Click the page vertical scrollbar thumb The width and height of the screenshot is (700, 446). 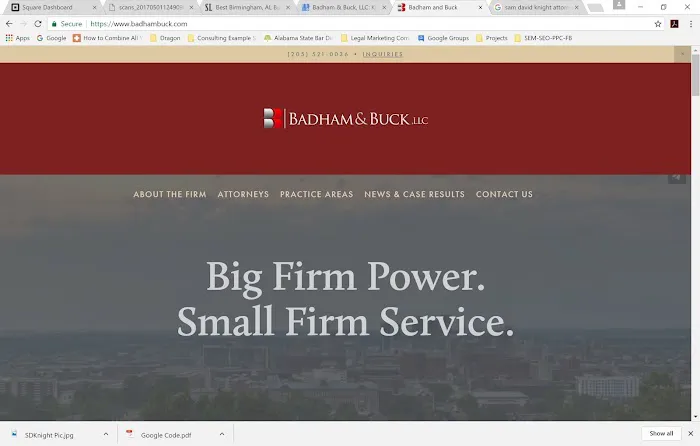[696, 75]
